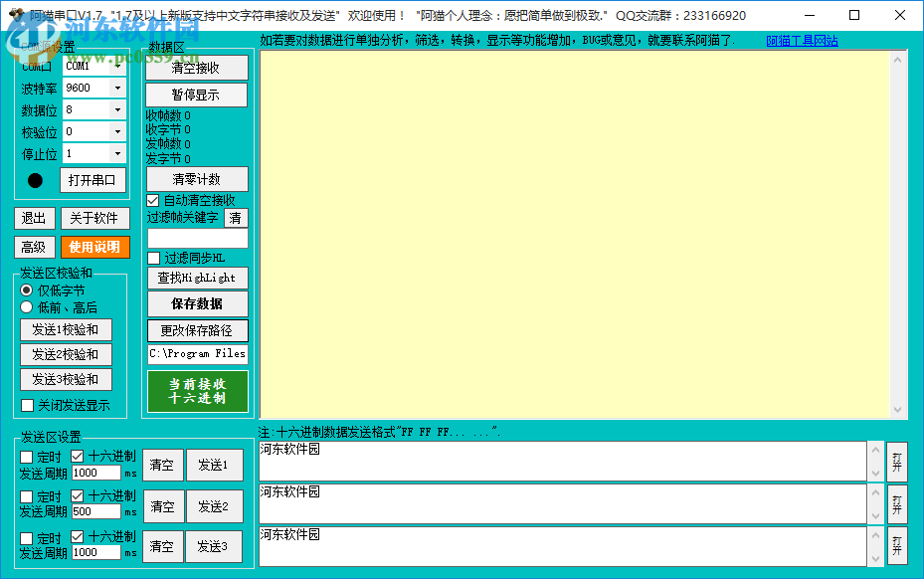Uncheck 十六进制 hex mode for send slot 2
This screenshot has height=579, width=924.
[77, 495]
